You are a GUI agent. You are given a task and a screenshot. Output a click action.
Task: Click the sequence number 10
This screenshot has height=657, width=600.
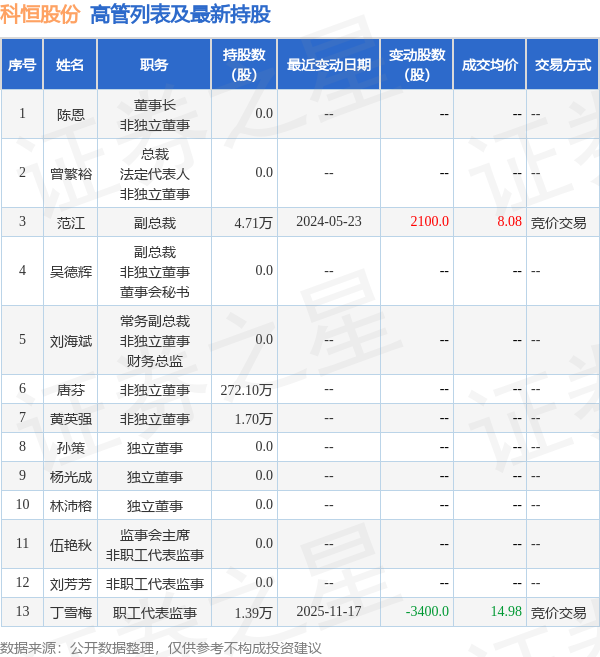click(22, 504)
